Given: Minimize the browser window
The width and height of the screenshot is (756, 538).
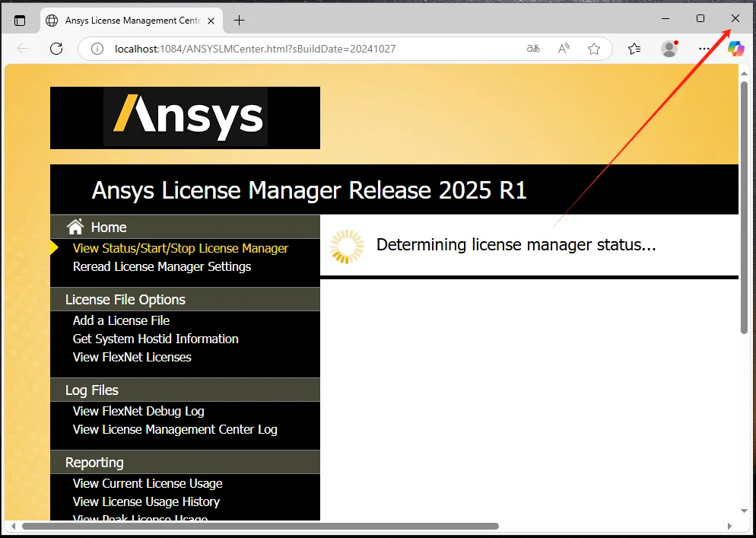Looking at the screenshot, I should [665, 18].
